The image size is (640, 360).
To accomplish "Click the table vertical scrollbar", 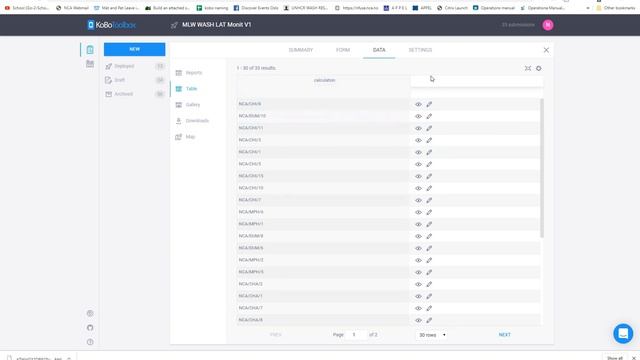I will 542,168.
